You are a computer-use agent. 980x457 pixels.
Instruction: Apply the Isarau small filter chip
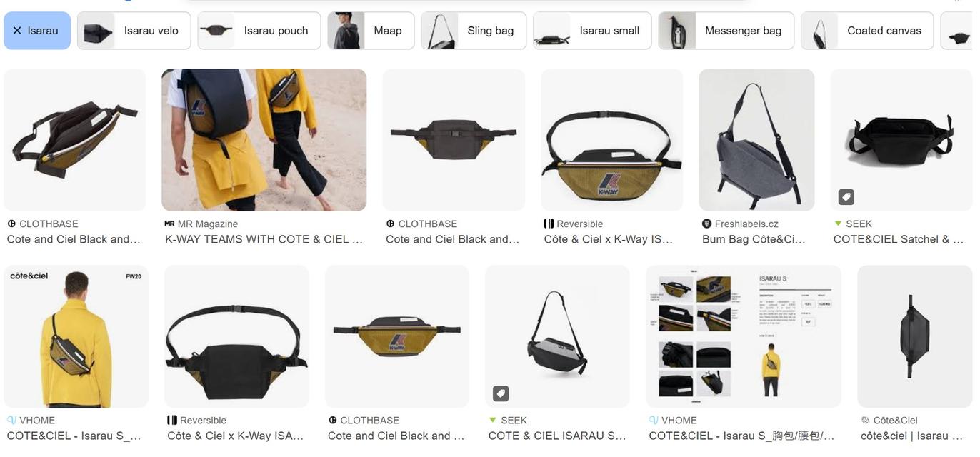coord(592,31)
